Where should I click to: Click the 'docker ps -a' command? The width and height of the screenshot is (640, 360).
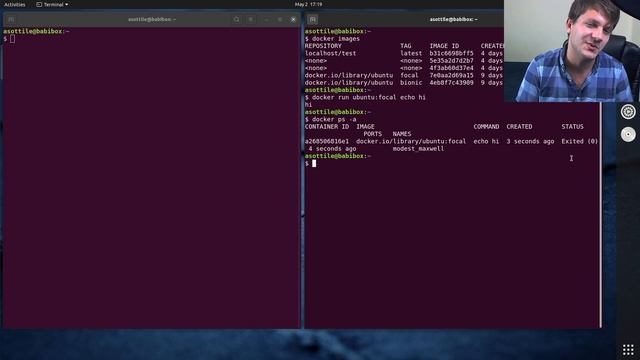tap(334, 120)
